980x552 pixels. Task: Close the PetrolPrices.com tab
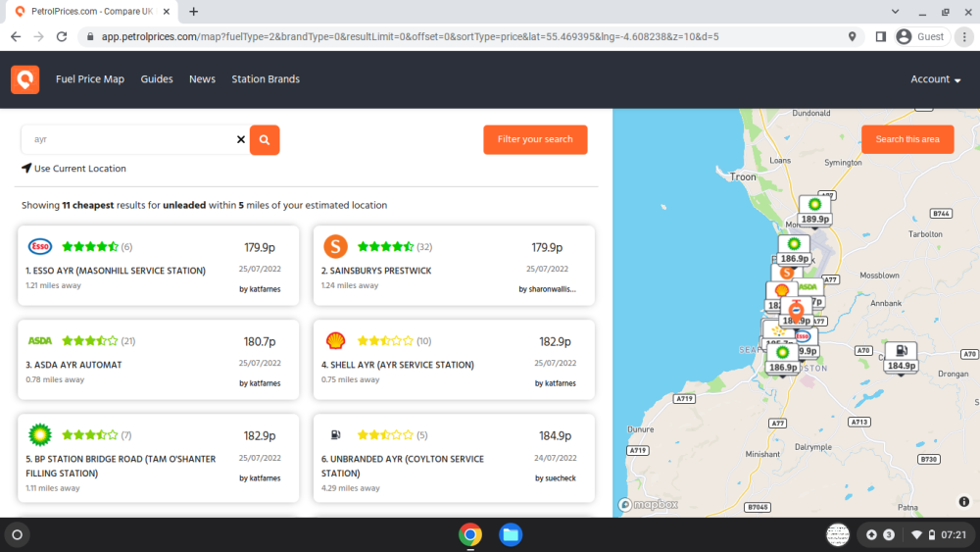pyautogui.click(x=167, y=11)
